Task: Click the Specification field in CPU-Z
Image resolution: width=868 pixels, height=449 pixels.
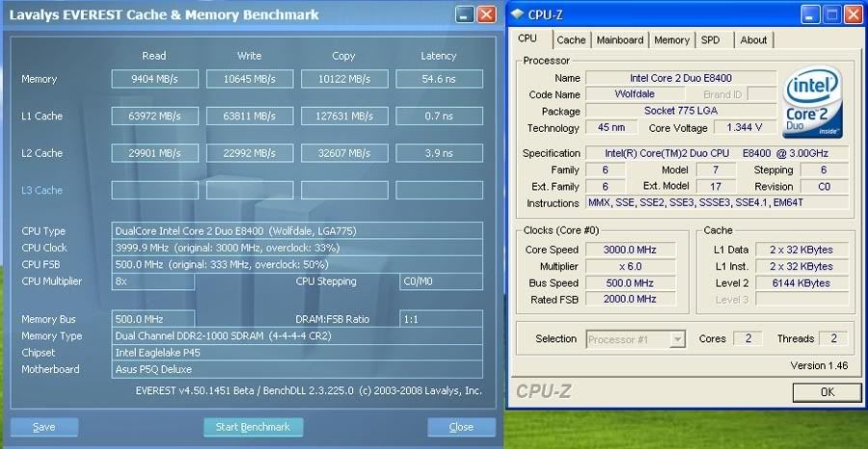Action: coord(717,153)
